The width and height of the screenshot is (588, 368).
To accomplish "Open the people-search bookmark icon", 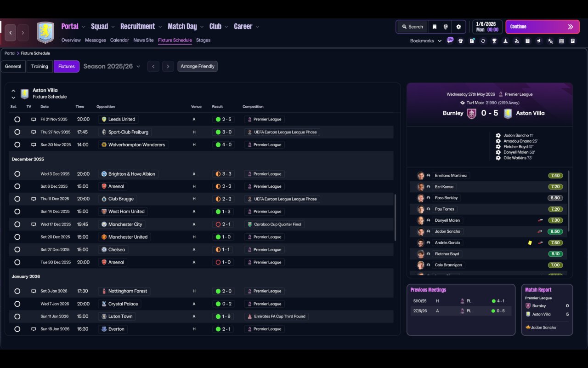I will (517, 41).
